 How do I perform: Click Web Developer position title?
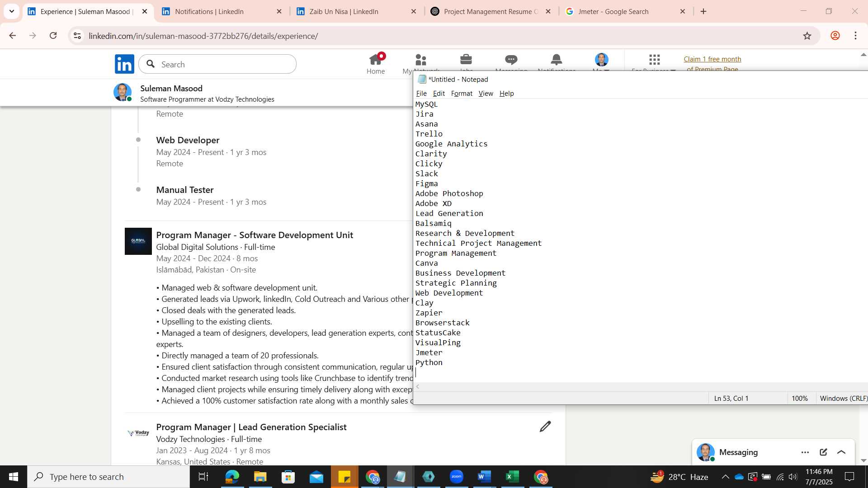coord(188,140)
